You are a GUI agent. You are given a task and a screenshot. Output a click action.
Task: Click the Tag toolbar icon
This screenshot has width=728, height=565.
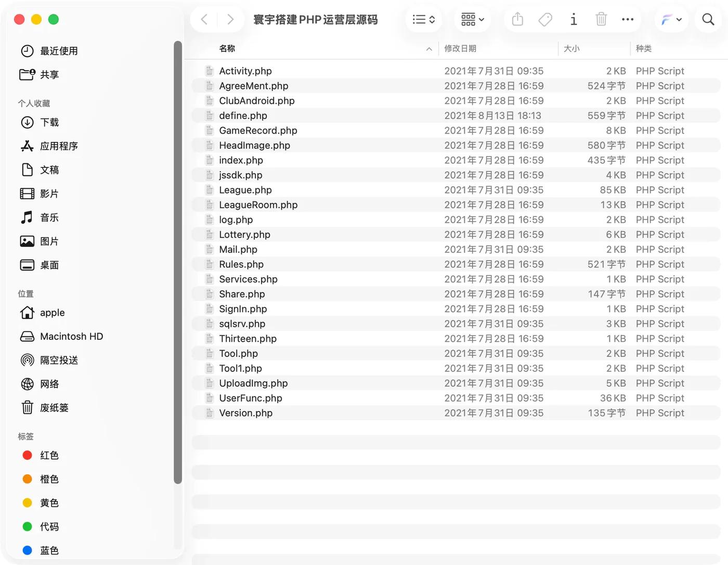tap(545, 20)
